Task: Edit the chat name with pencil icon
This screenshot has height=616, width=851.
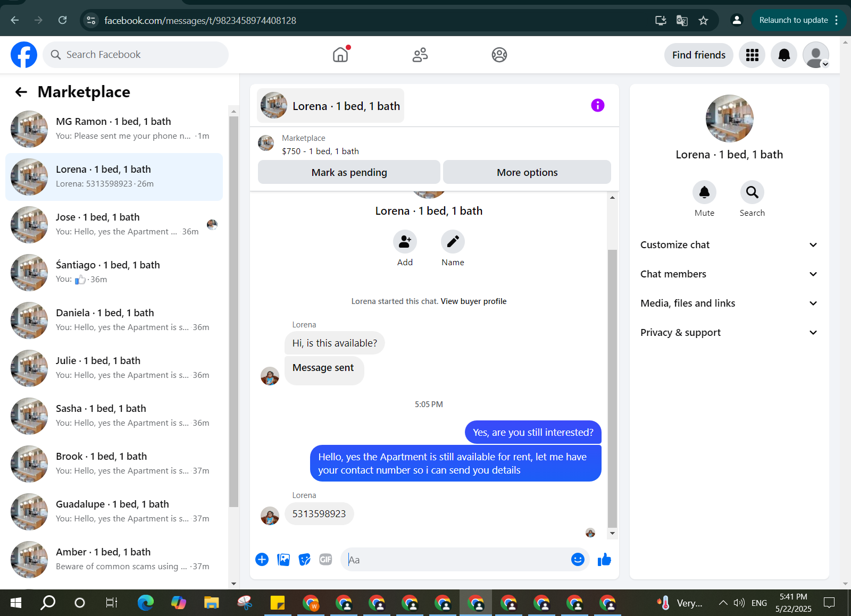Action: 453,242
